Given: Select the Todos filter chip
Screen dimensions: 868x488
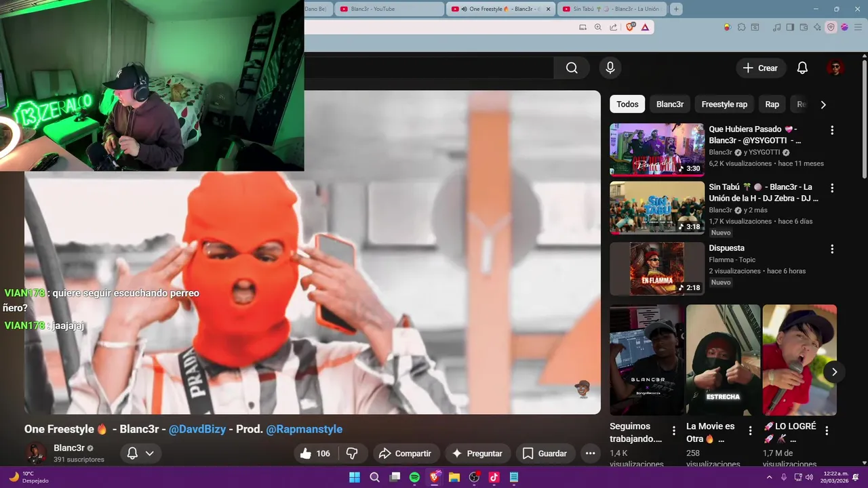Looking at the screenshot, I should tap(627, 104).
